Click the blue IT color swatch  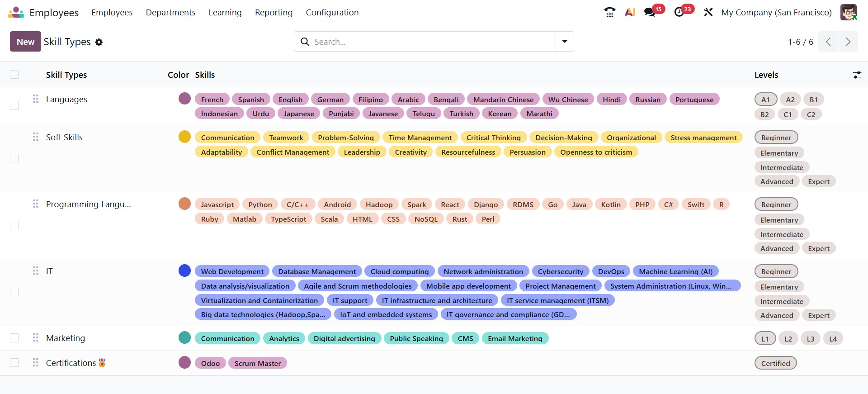(184, 271)
